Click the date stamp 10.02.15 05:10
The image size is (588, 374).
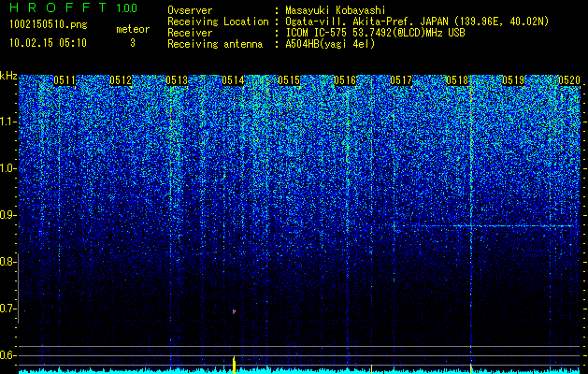click(48, 43)
